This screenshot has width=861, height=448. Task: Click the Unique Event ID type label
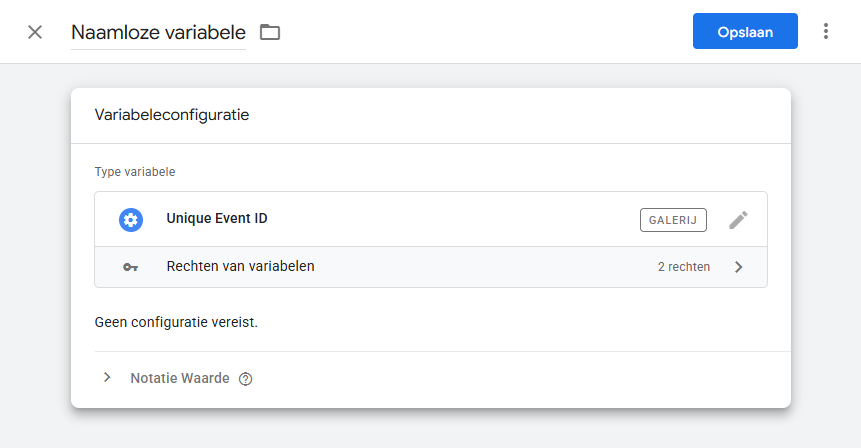[x=216, y=219]
